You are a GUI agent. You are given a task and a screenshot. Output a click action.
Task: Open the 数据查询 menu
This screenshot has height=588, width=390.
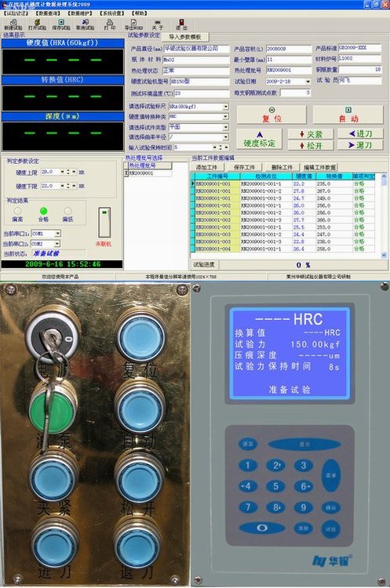click(x=48, y=13)
